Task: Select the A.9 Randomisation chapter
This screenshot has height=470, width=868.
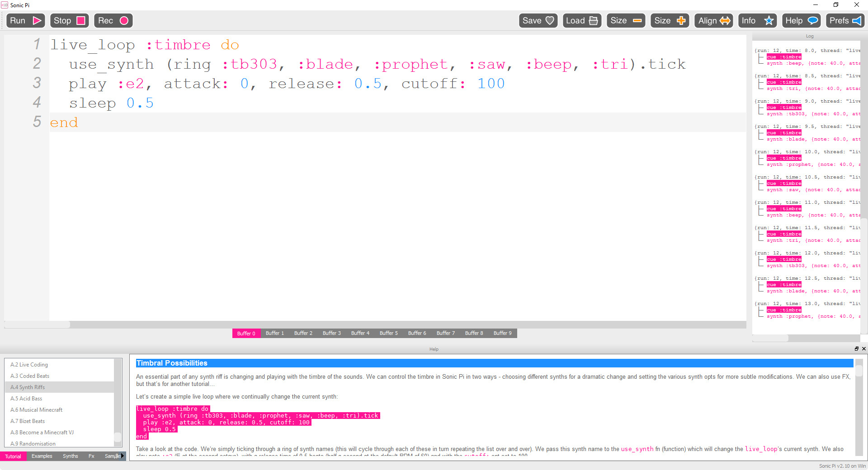Action: pos(33,443)
